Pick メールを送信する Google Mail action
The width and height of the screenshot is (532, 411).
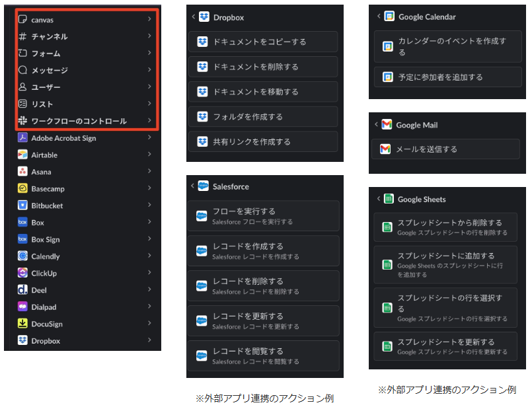[446, 149]
